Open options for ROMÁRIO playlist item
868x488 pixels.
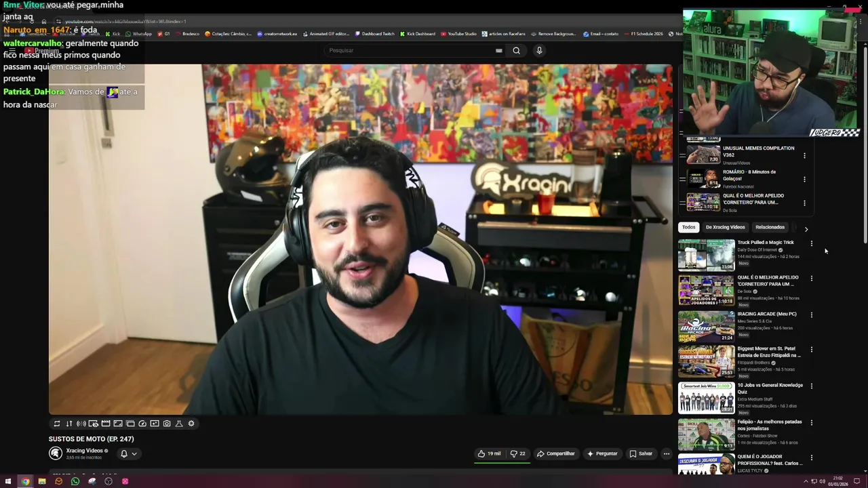point(804,180)
